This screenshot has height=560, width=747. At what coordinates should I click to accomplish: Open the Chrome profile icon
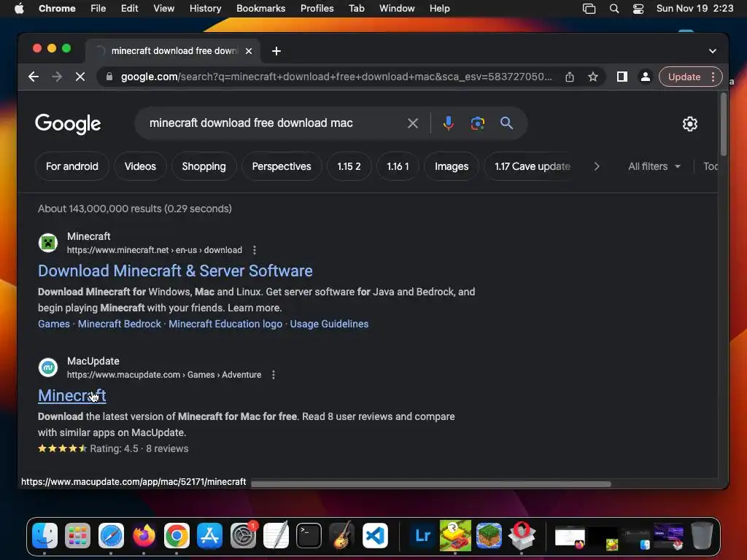[x=645, y=77]
